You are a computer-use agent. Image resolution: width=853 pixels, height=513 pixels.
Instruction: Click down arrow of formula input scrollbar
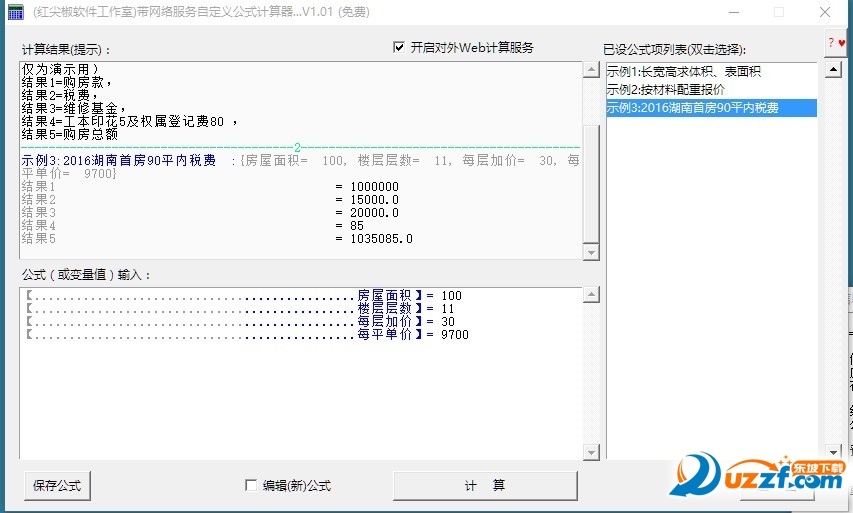tap(591, 452)
